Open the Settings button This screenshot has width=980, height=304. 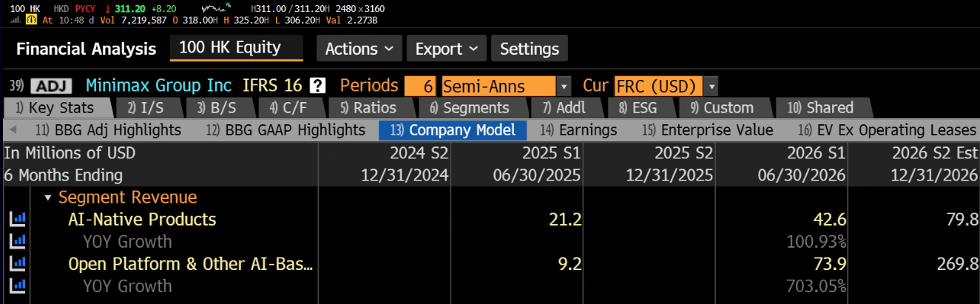[530, 49]
